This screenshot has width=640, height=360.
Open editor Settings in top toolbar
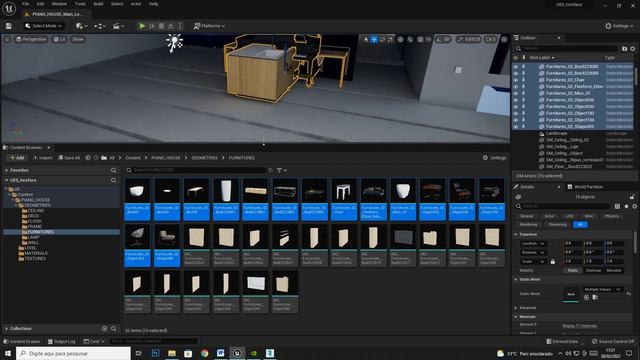619,26
